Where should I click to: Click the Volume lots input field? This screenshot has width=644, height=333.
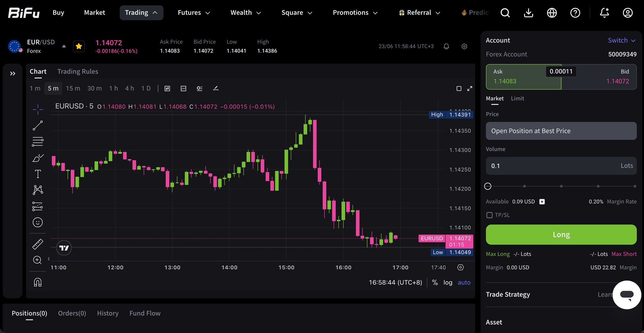[561, 166]
